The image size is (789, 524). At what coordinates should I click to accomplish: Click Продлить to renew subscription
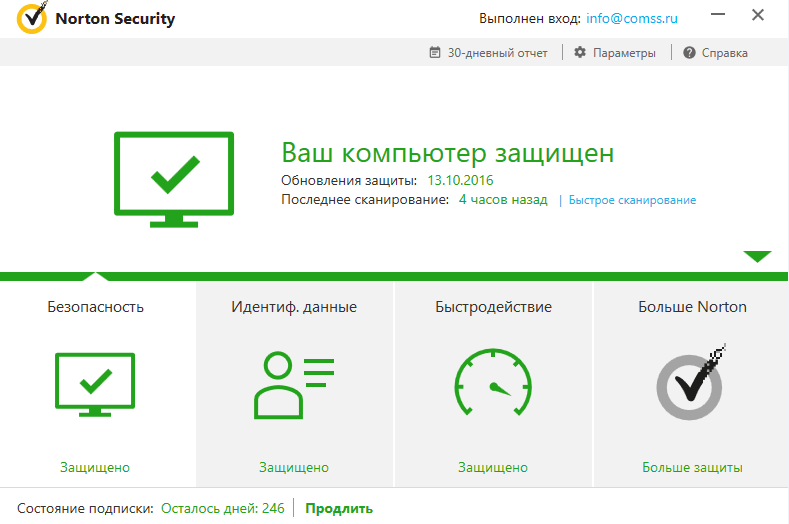pyautogui.click(x=339, y=508)
